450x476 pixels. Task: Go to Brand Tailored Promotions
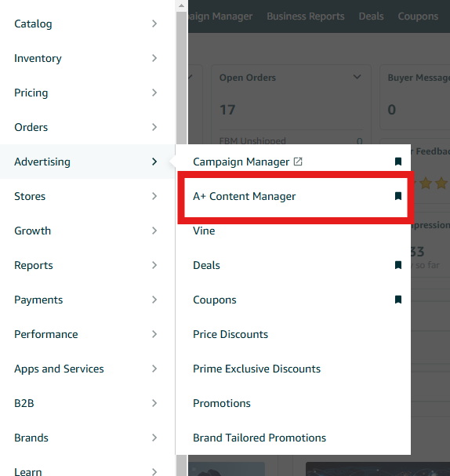259,438
